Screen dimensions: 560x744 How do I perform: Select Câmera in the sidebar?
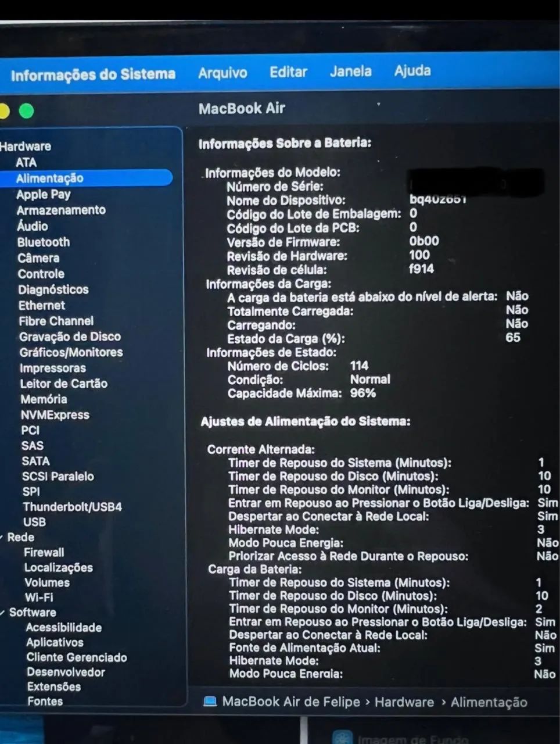(38, 257)
